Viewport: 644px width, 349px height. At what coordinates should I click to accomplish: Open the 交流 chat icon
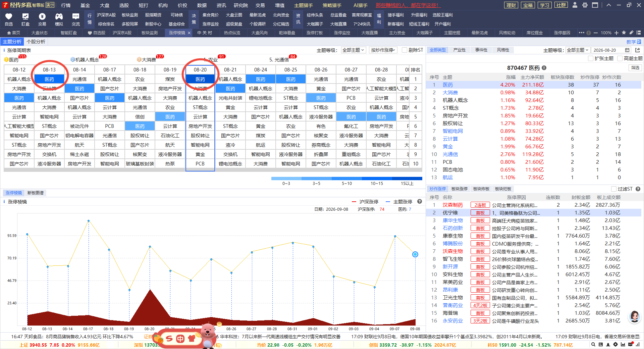click(x=76, y=16)
